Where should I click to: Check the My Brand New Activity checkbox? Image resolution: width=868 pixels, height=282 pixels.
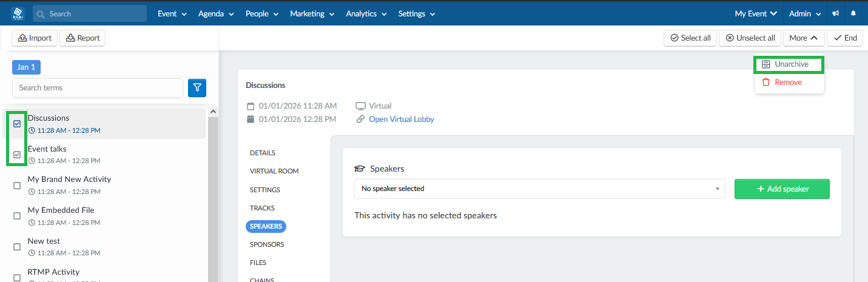17,186
